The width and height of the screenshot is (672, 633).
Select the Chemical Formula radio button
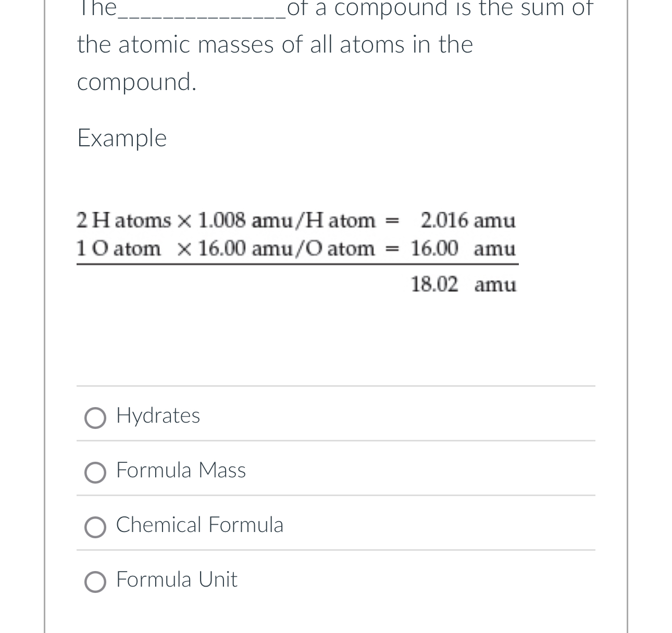[x=95, y=527]
